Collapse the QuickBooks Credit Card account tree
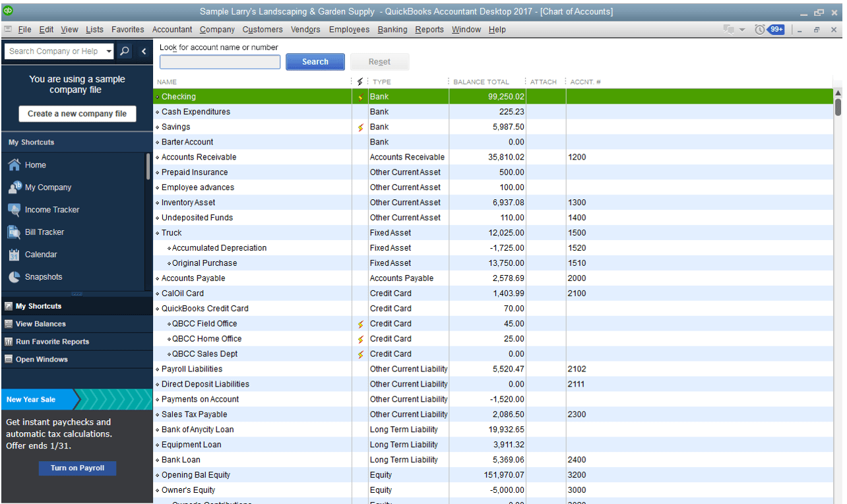Image resolution: width=847 pixels, height=504 pixels. [x=158, y=309]
